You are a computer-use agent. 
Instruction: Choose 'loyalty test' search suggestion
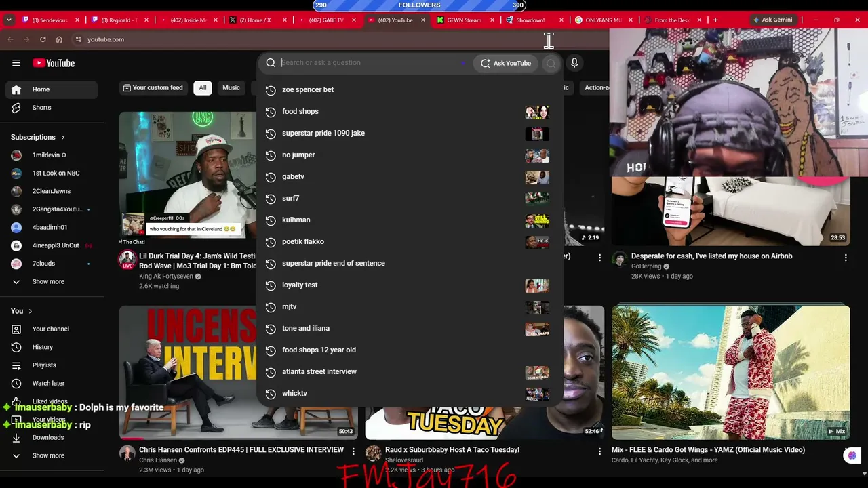click(x=410, y=285)
